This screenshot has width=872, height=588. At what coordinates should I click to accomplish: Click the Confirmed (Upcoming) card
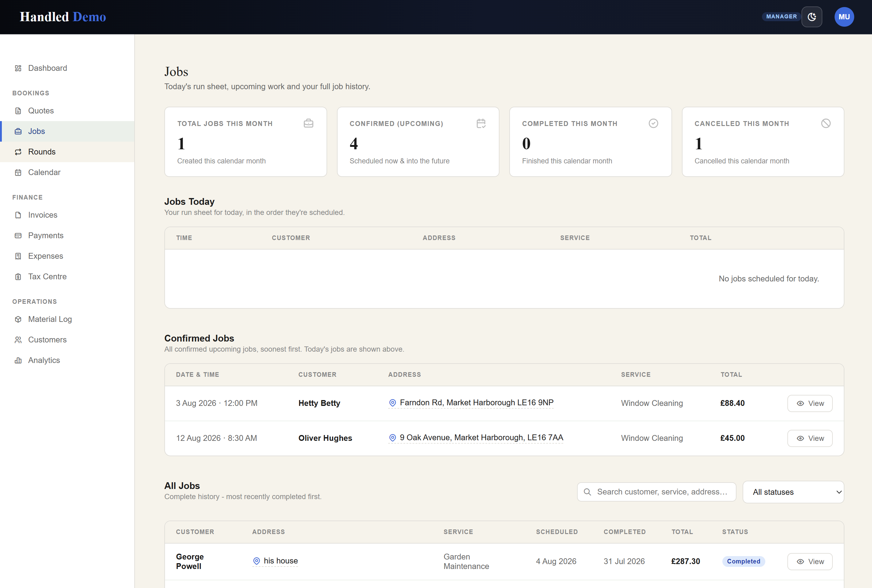click(x=418, y=142)
